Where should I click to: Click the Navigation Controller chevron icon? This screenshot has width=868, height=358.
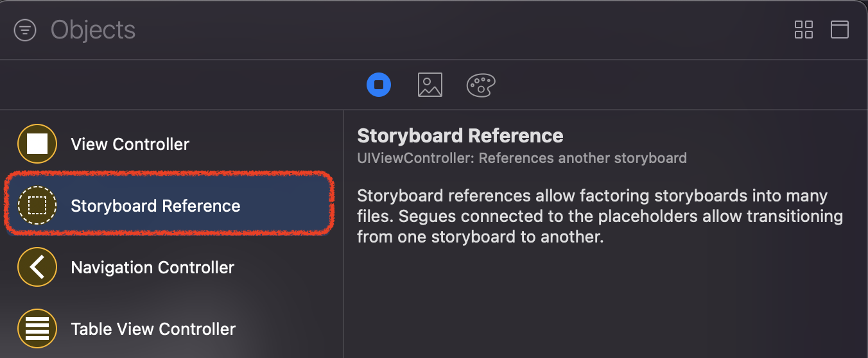37,267
